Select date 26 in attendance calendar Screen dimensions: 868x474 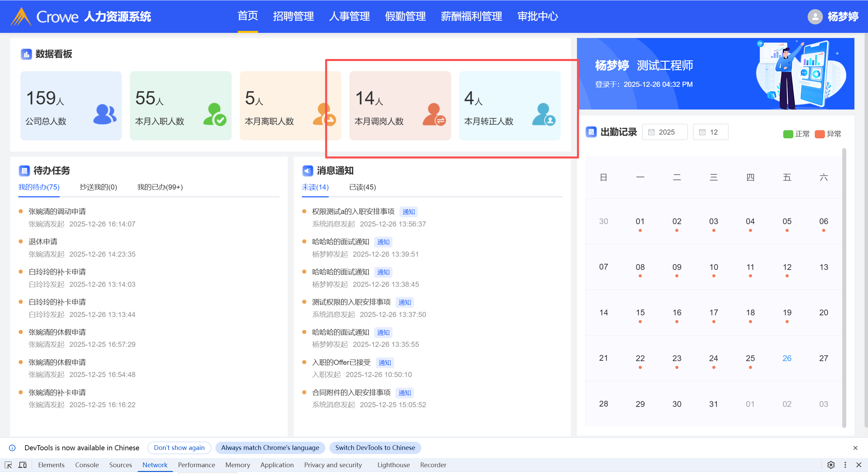[x=787, y=358]
